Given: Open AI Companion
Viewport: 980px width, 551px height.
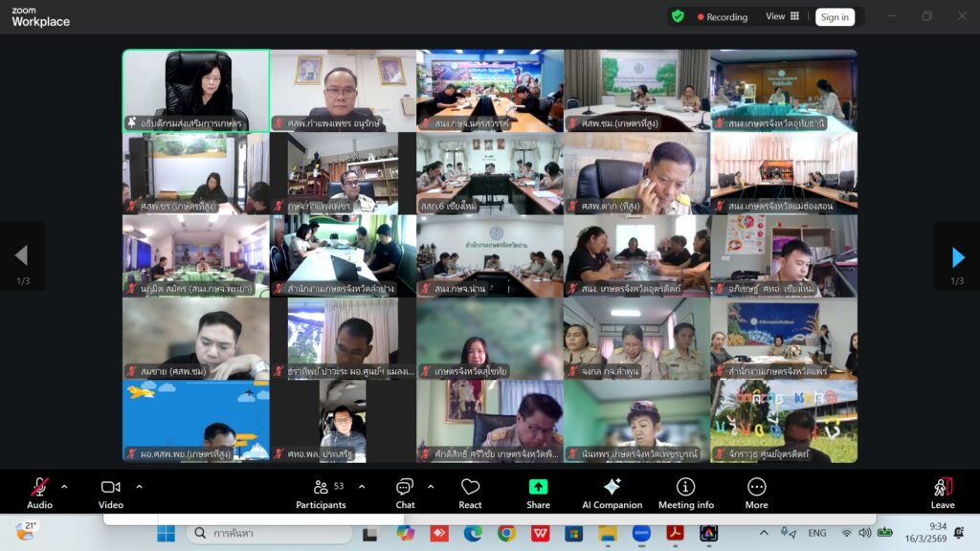Looking at the screenshot, I should [x=612, y=492].
